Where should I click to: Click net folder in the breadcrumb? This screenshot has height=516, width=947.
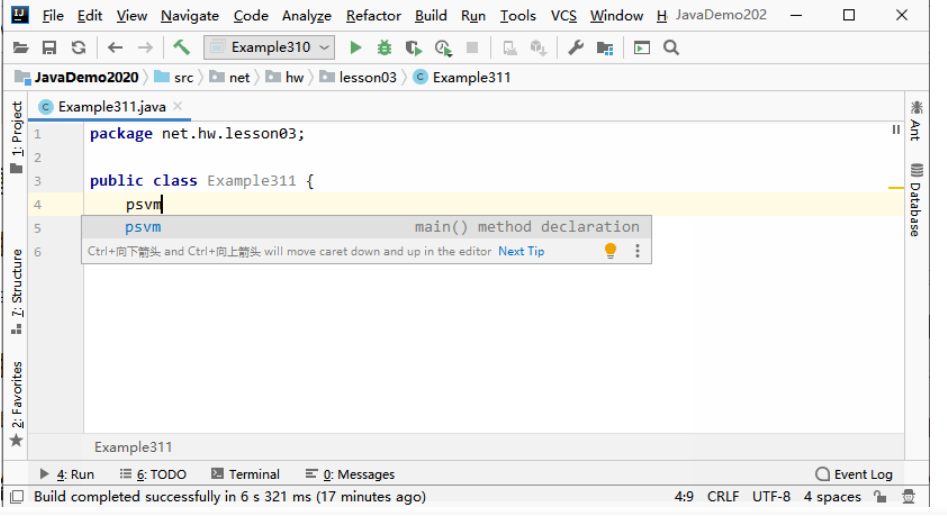[230, 77]
